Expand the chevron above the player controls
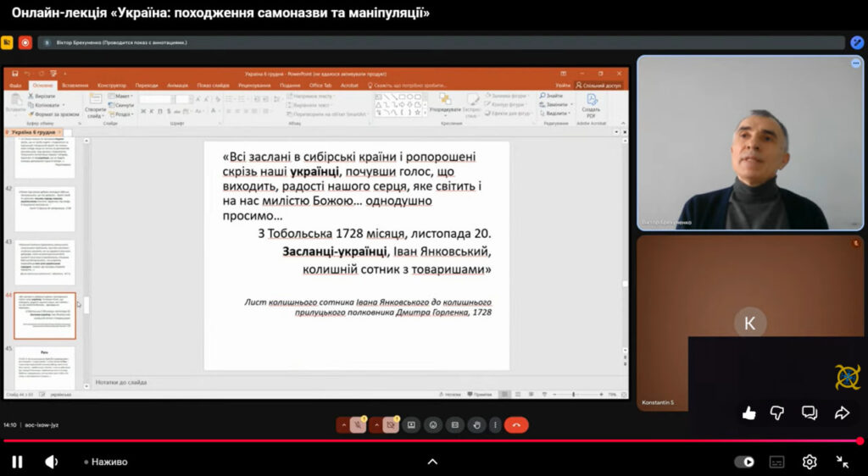Screen dimensions: 868x476 (432, 462)
